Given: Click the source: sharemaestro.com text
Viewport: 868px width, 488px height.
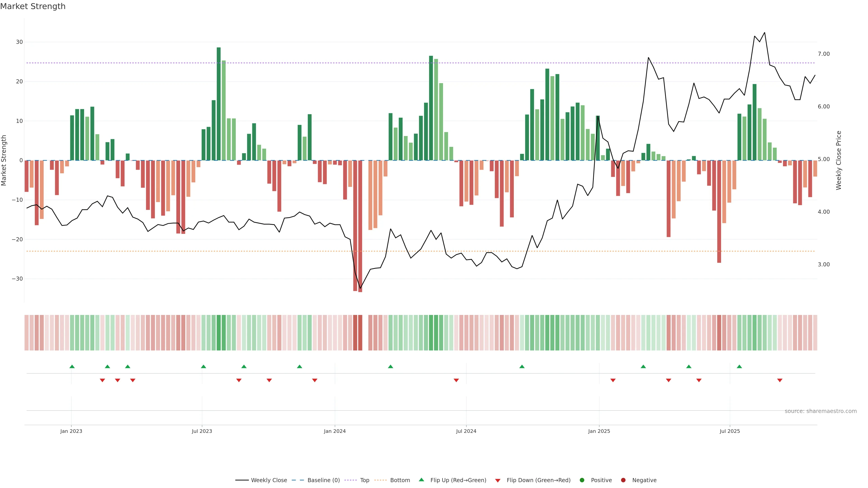Looking at the screenshot, I should click(x=821, y=411).
